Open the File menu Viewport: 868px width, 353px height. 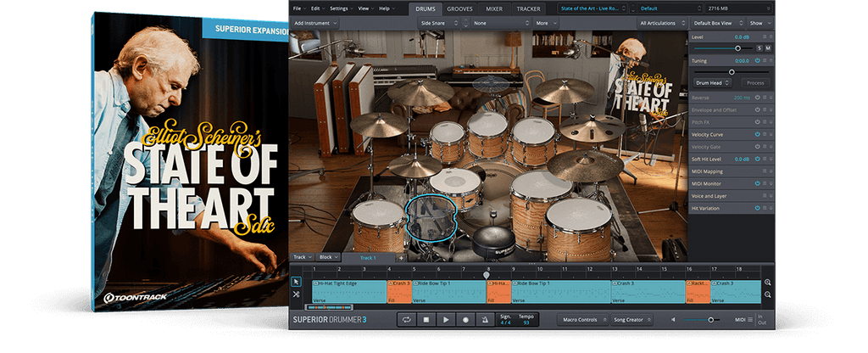coord(299,8)
